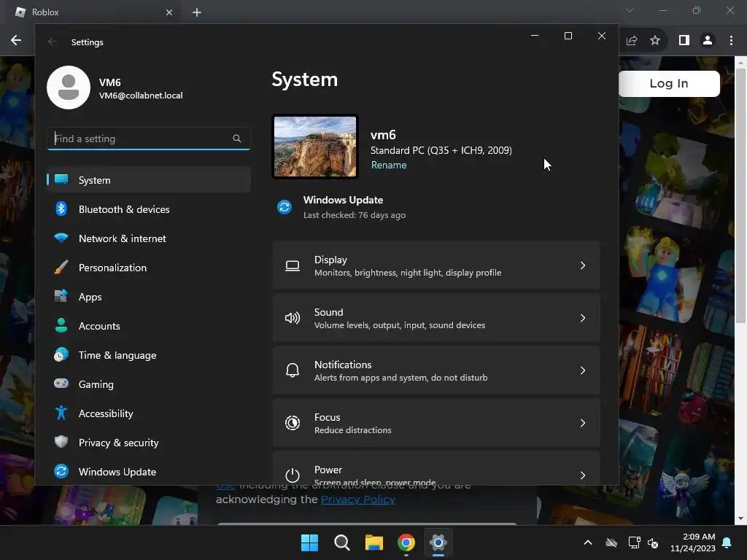Screen dimensions: 747x560
Task: Click the Accounts person icon in sidebar
Action: tap(61, 325)
